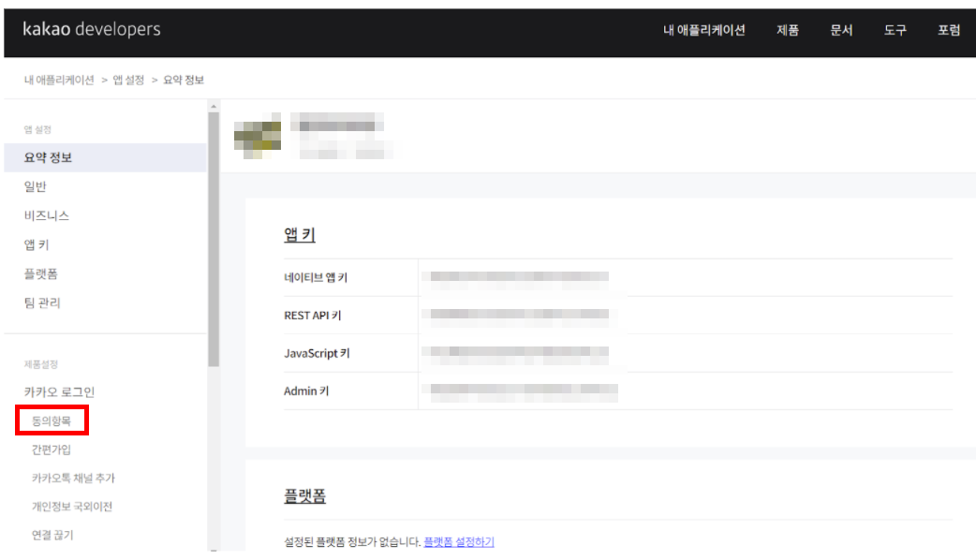
Task: Open the 도구 menu in header
Action: (x=895, y=30)
